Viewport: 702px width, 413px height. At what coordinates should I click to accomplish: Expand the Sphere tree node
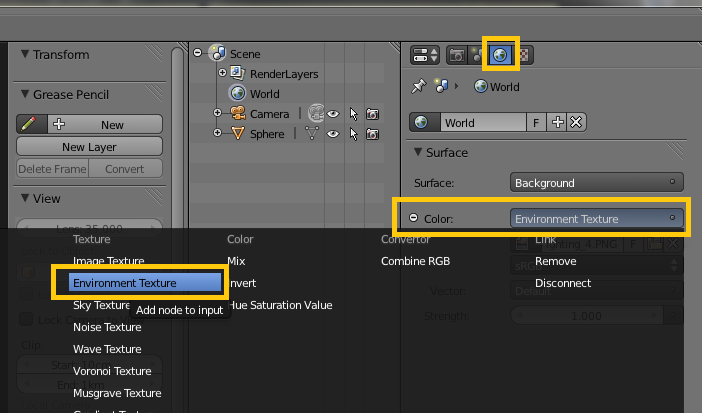coord(217,133)
